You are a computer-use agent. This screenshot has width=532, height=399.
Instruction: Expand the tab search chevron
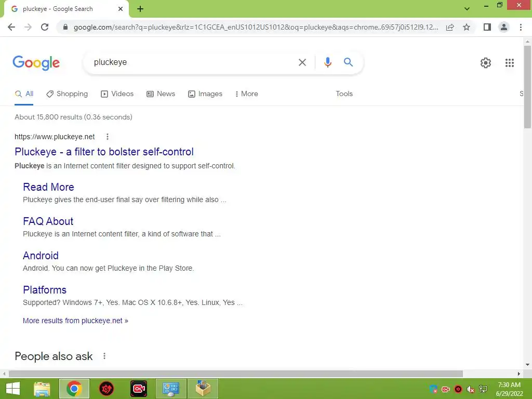467,9
